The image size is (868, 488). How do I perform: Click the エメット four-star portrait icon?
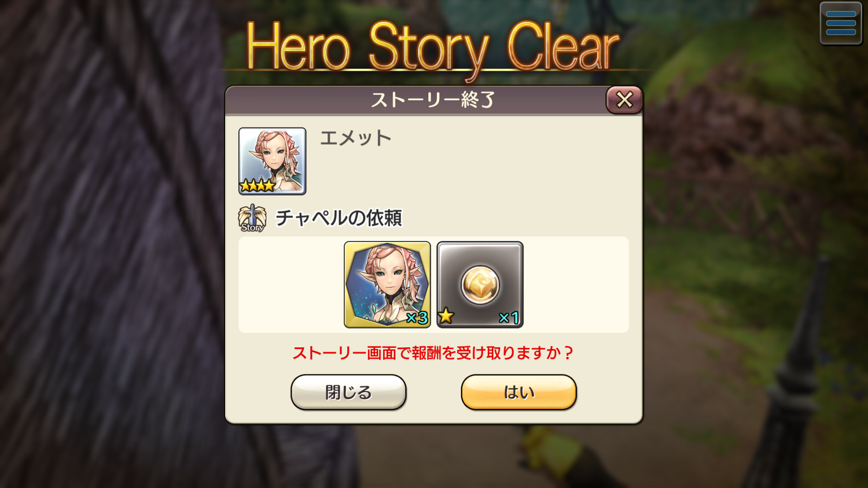pyautogui.click(x=273, y=161)
